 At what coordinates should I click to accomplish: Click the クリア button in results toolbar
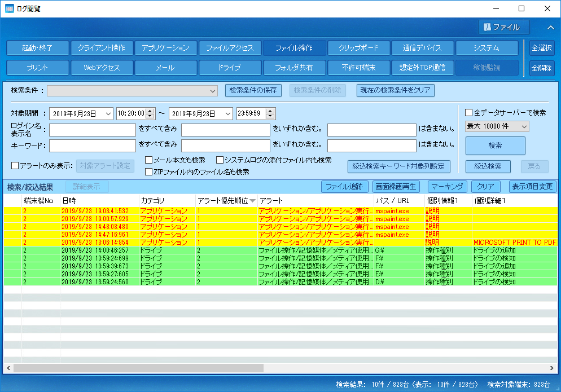click(x=485, y=186)
